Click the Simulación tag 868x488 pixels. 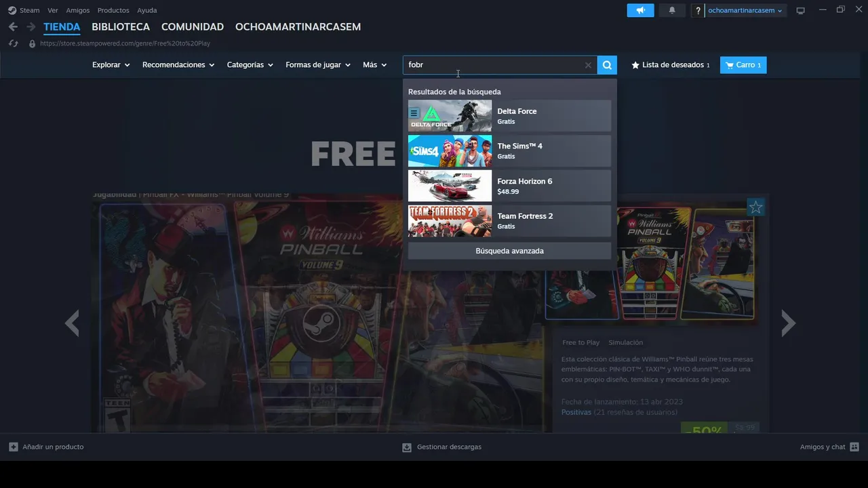pyautogui.click(x=625, y=343)
